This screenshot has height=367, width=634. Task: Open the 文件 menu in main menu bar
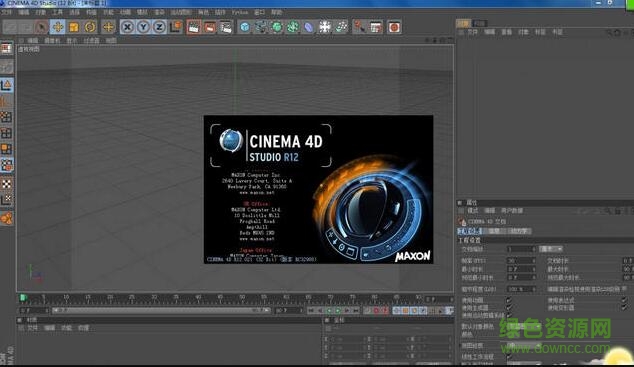click(6, 13)
